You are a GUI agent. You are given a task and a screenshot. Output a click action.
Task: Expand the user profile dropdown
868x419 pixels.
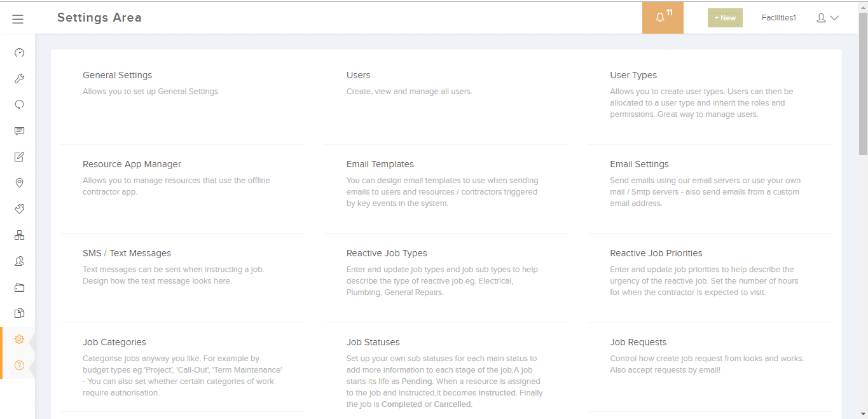(x=827, y=18)
